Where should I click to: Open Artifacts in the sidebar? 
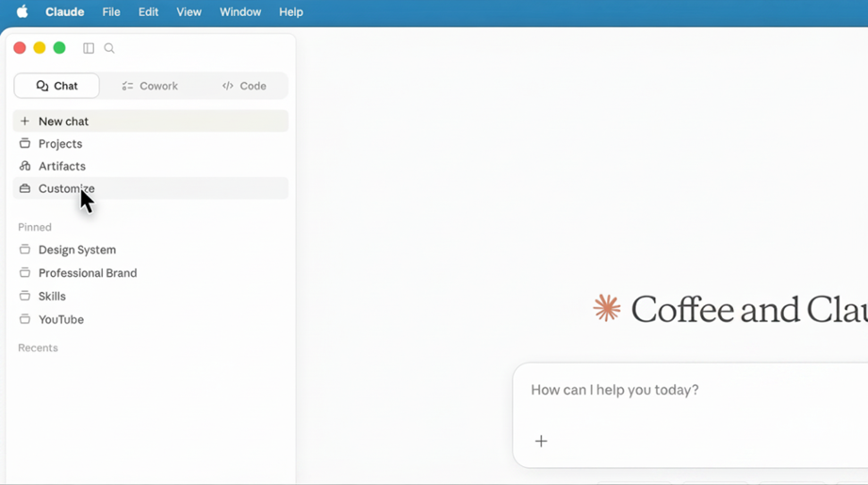pyautogui.click(x=151, y=166)
